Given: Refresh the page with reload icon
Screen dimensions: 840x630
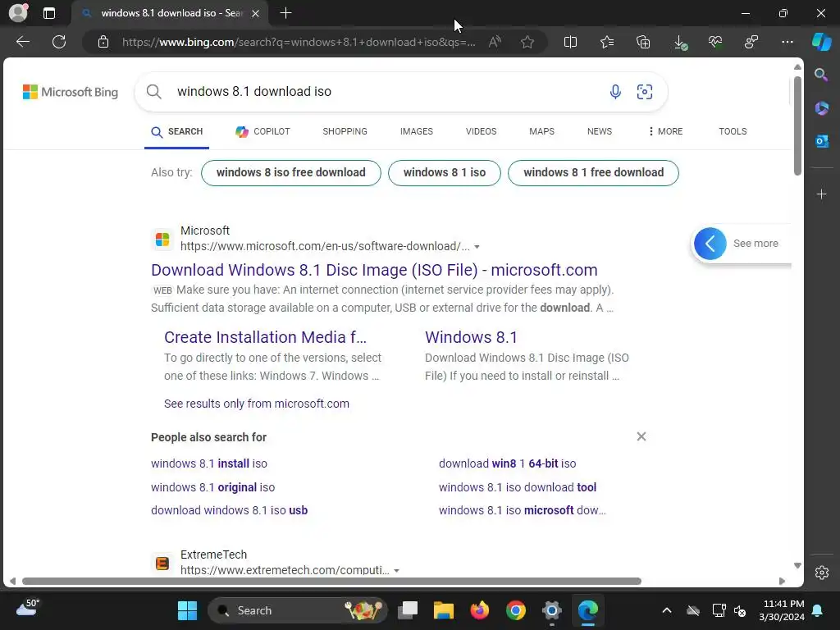Looking at the screenshot, I should click(59, 42).
